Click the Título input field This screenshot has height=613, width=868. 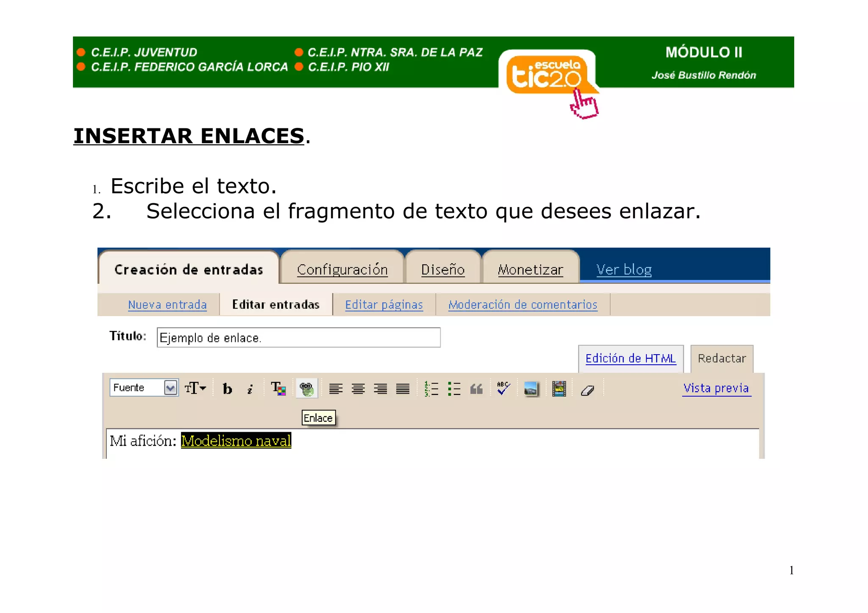(x=298, y=338)
